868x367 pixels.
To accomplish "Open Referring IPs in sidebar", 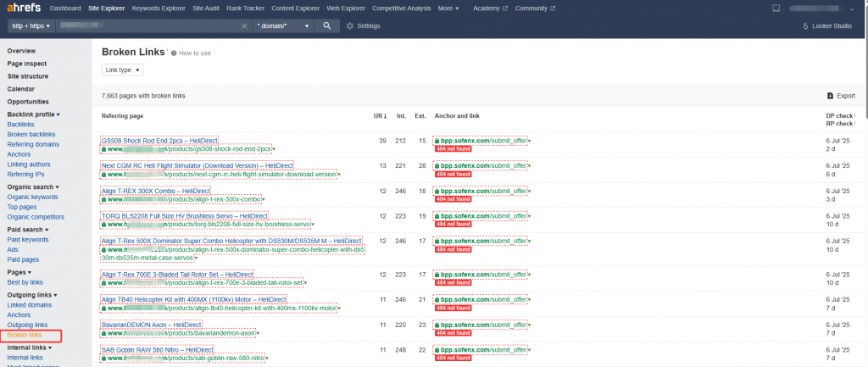I will [25, 175].
